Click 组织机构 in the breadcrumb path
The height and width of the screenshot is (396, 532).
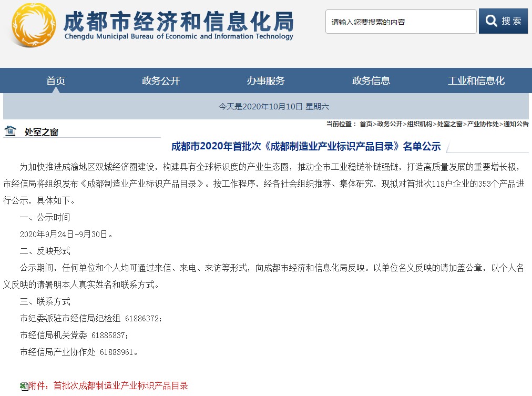[x=420, y=124]
